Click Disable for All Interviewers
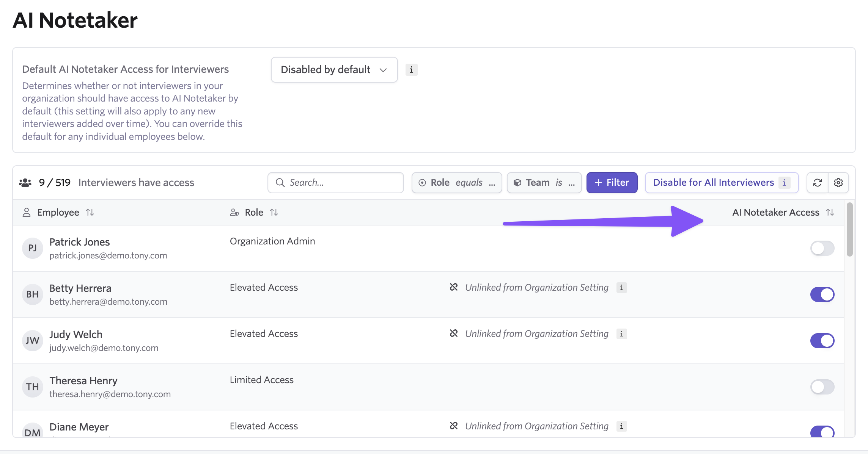 pyautogui.click(x=713, y=183)
